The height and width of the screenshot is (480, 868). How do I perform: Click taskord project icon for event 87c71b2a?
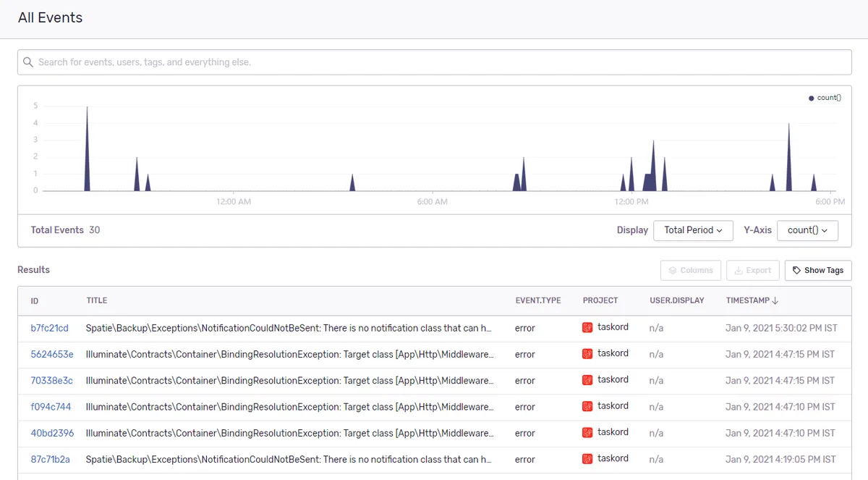pyautogui.click(x=587, y=459)
